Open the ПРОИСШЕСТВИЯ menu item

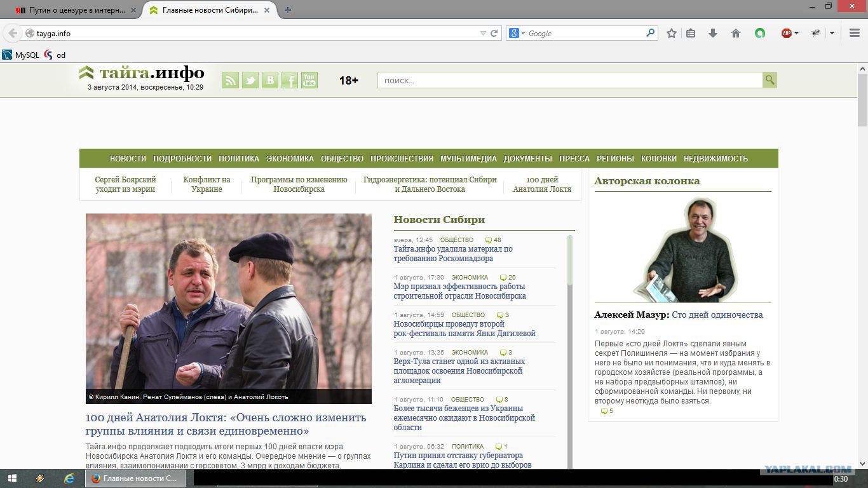(402, 159)
